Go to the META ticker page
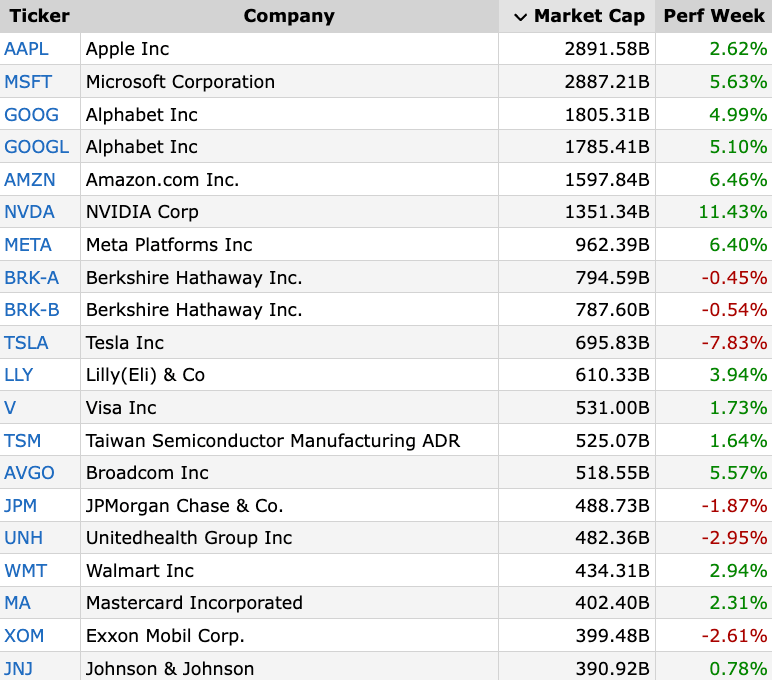The image size is (772, 680). (28, 245)
